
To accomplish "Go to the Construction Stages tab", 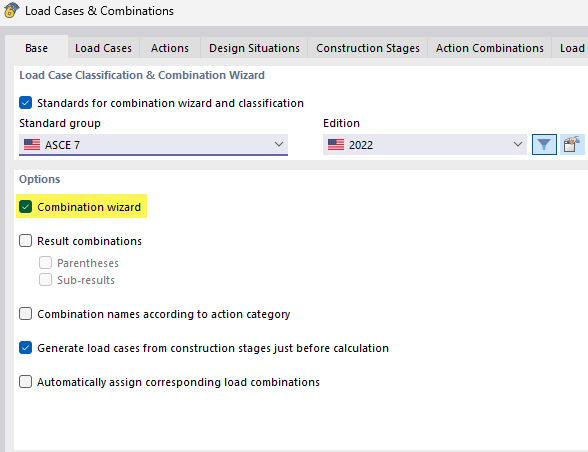I will pyautogui.click(x=368, y=48).
